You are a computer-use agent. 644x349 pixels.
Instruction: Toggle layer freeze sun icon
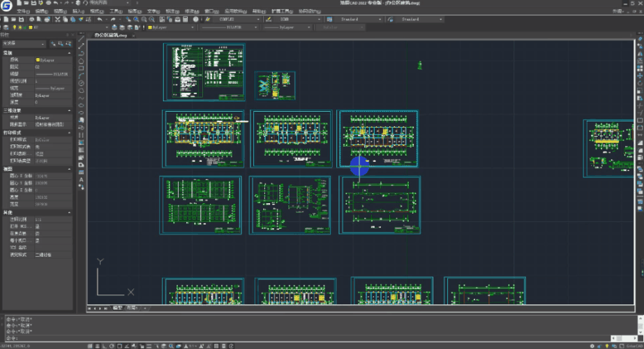[x=22, y=28]
